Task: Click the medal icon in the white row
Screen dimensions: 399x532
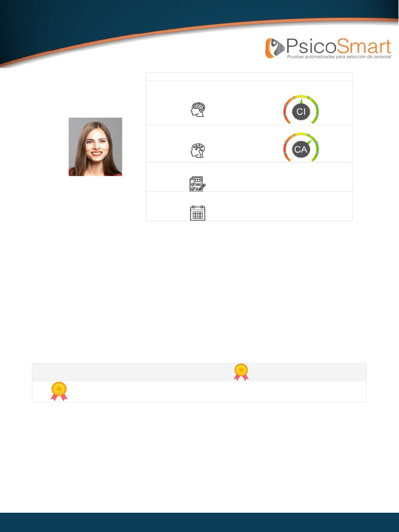Action: [59, 391]
